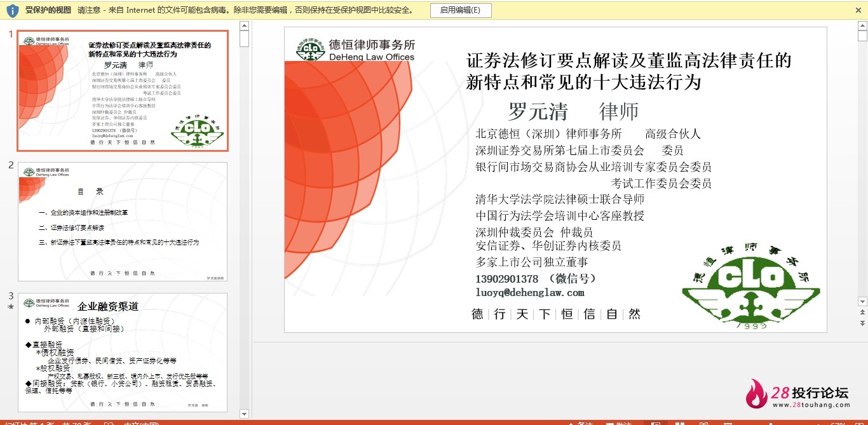
Task: Click the slide number 3 label
Action: pos(11,296)
